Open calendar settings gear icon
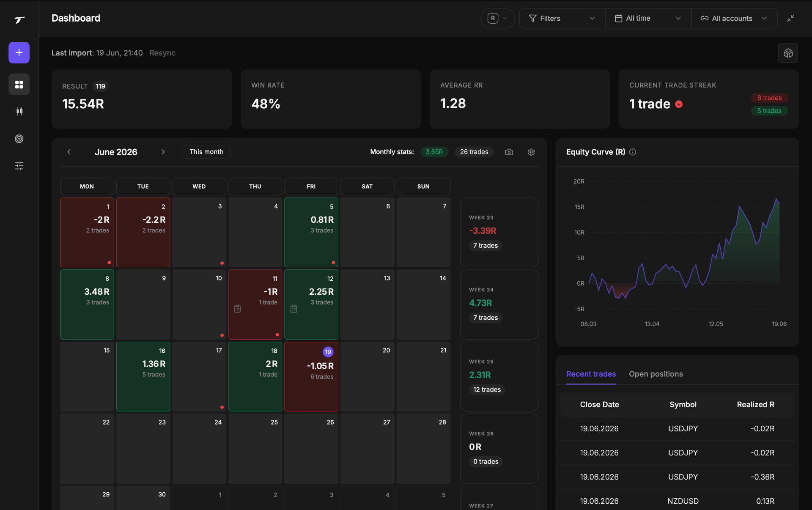The image size is (812, 510). 531,152
